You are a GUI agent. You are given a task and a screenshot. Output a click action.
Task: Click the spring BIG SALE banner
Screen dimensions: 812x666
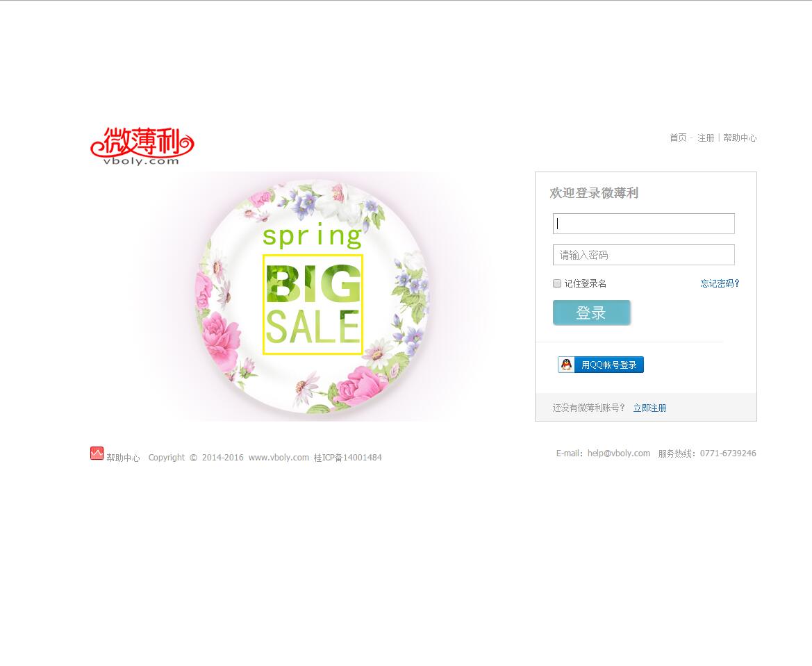(313, 297)
